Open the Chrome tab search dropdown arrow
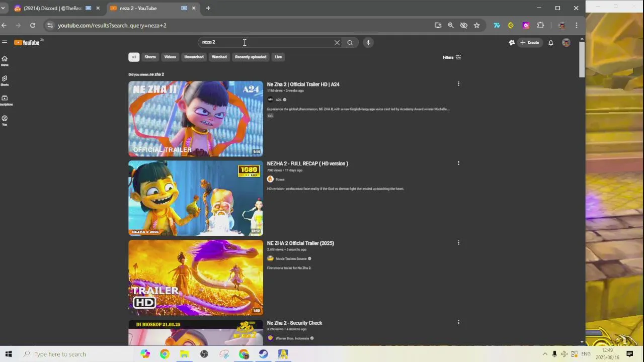Viewport: 644px width, 362px height. [x=3, y=8]
